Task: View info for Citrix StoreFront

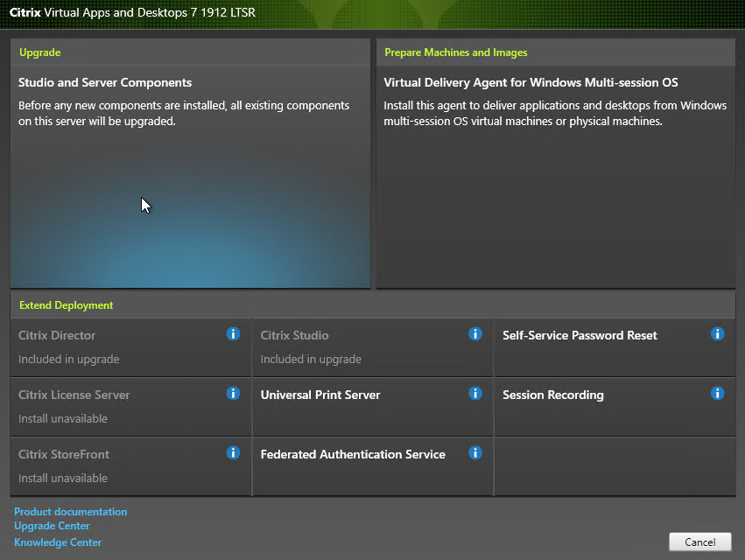Action: [x=233, y=452]
